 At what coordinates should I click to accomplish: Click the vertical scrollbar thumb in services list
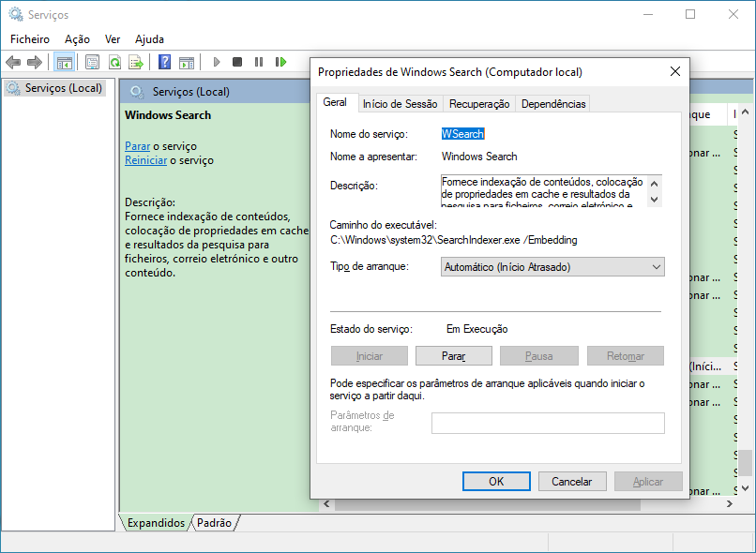745,463
